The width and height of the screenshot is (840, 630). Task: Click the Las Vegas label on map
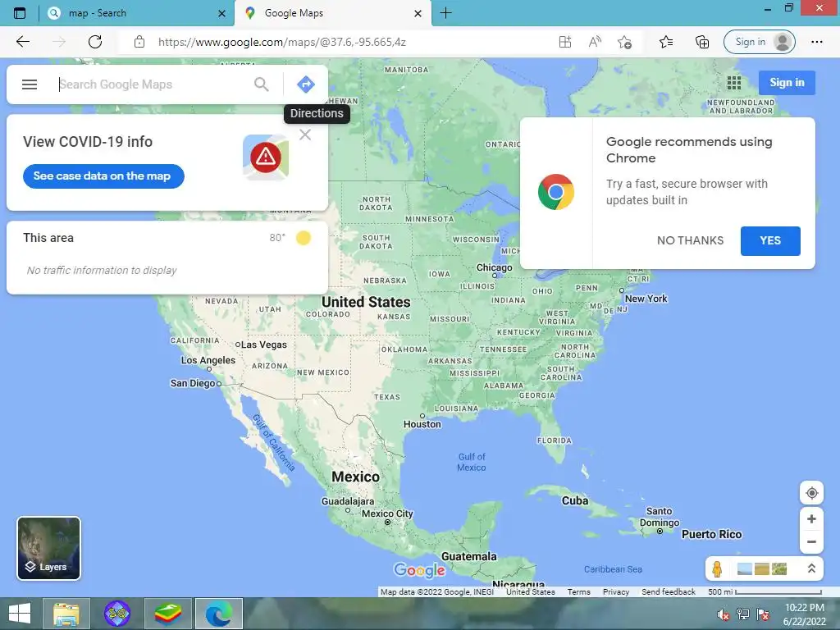264,345
